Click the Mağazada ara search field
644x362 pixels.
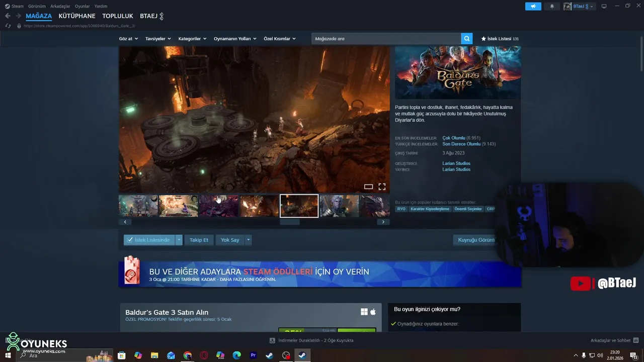click(386, 39)
